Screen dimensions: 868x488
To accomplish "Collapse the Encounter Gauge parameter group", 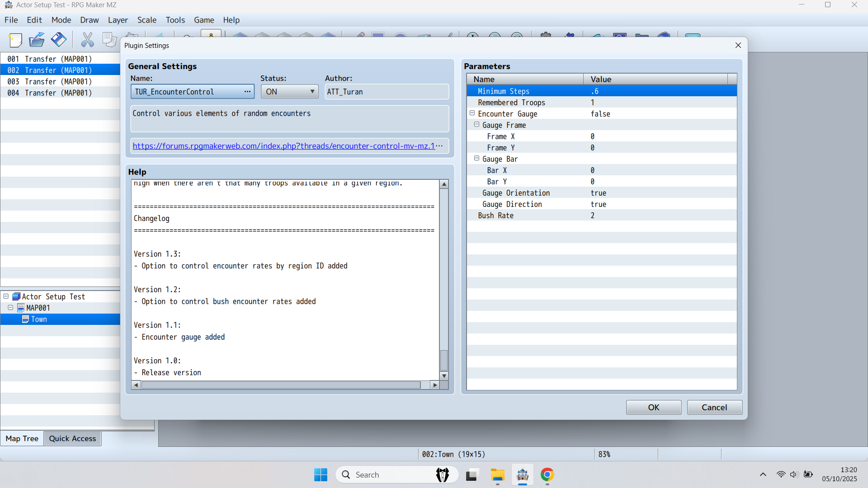I will click(x=472, y=113).
